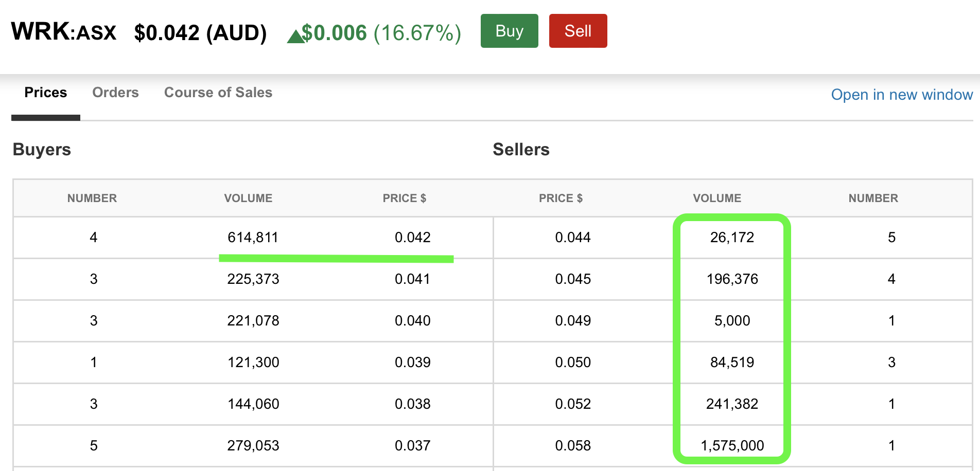Viewport: 980px width, 471px height.
Task: Select buyer price 0.038
Action: (413, 404)
